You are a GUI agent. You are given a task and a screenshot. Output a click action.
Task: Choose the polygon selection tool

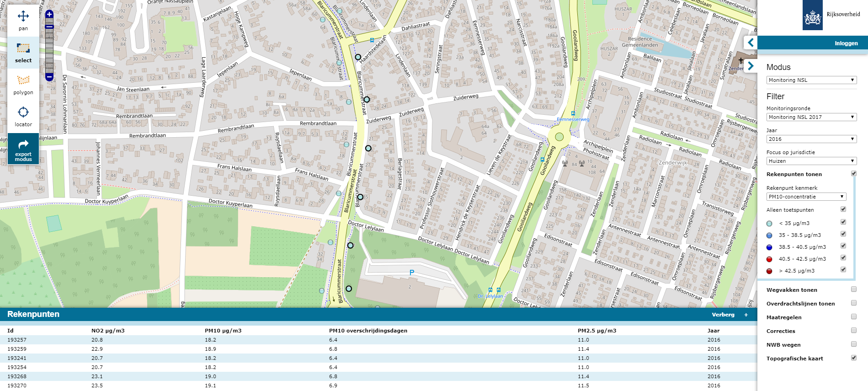coord(23,85)
